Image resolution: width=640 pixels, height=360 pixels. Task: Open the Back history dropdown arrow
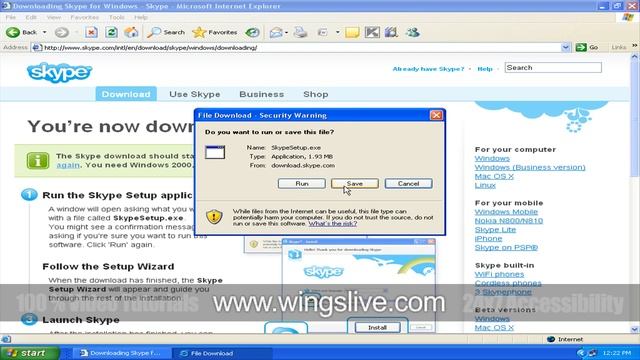coord(44,32)
